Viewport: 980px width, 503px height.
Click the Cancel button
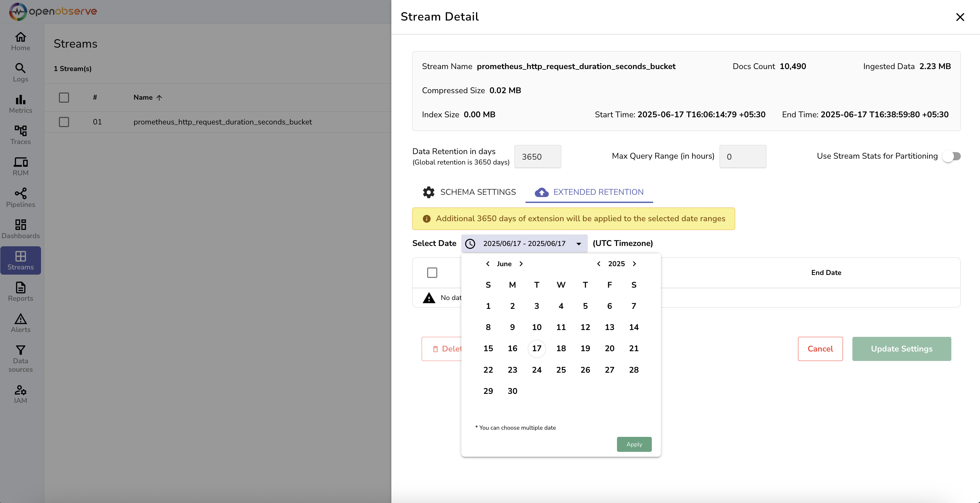pos(820,349)
